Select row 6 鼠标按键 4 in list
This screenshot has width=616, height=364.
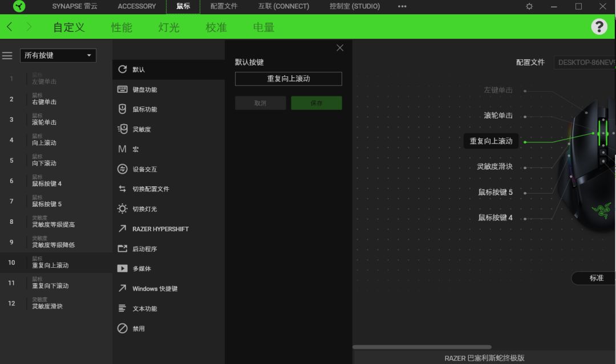[56, 181]
